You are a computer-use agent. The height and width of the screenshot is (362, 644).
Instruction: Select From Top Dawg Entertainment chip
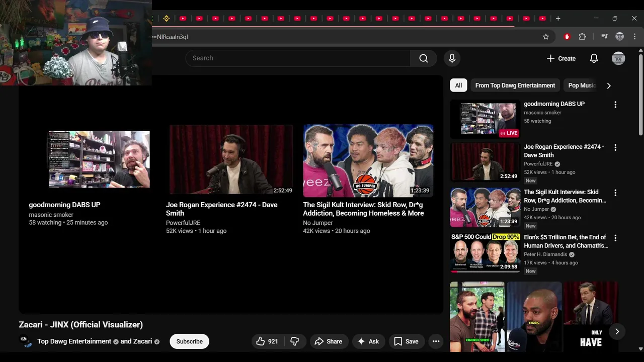click(x=515, y=85)
